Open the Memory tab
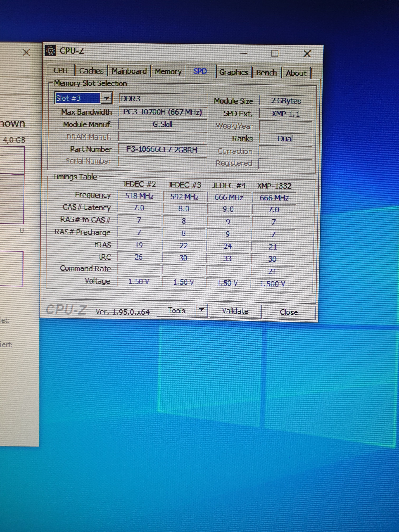The width and height of the screenshot is (399, 532). [x=168, y=71]
